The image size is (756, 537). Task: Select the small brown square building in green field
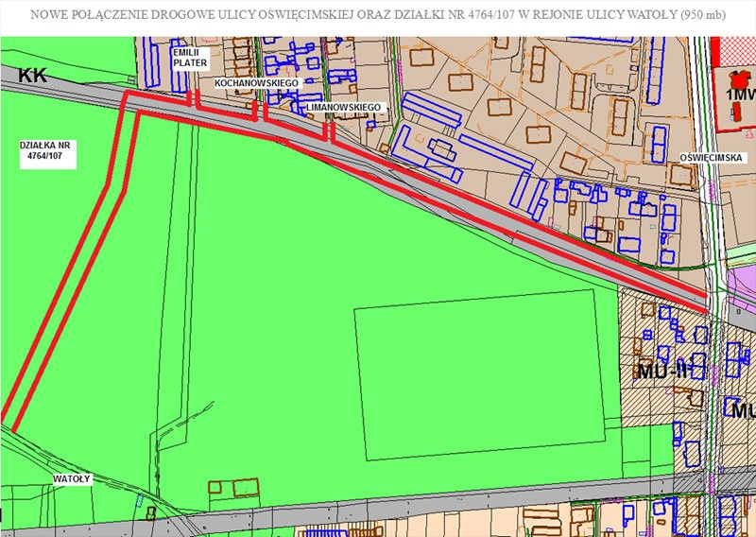click(215, 488)
